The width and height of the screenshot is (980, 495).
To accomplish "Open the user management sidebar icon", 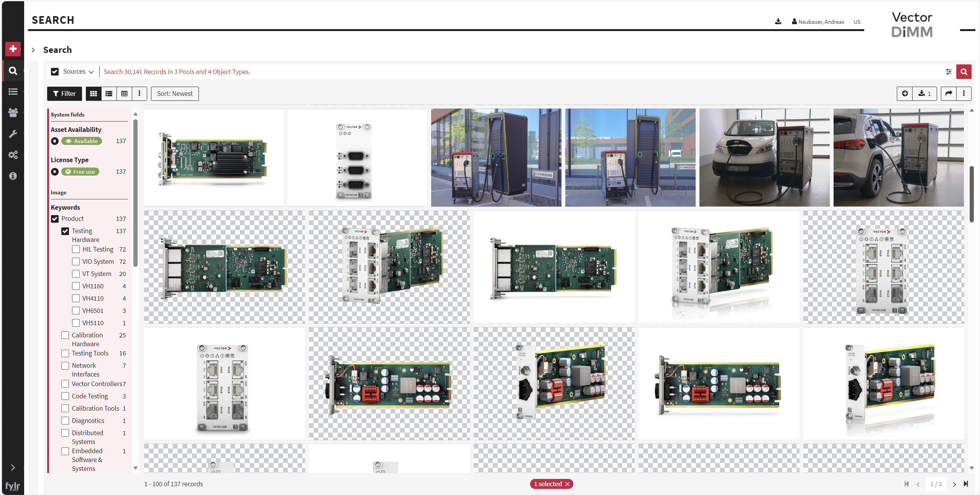I will point(13,112).
